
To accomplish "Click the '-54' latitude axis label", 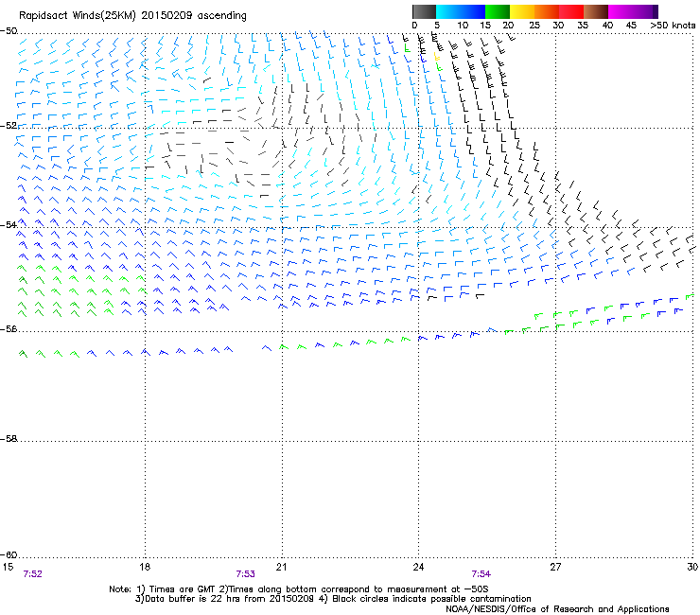I will click(9, 224).
